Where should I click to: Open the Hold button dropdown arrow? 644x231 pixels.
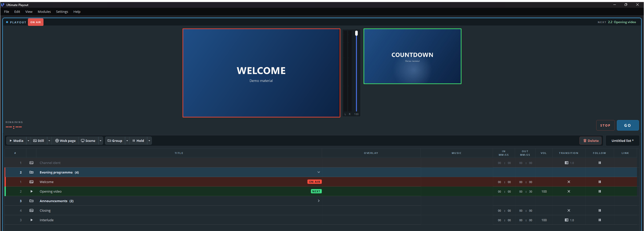pyautogui.click(x=149, y=141)
